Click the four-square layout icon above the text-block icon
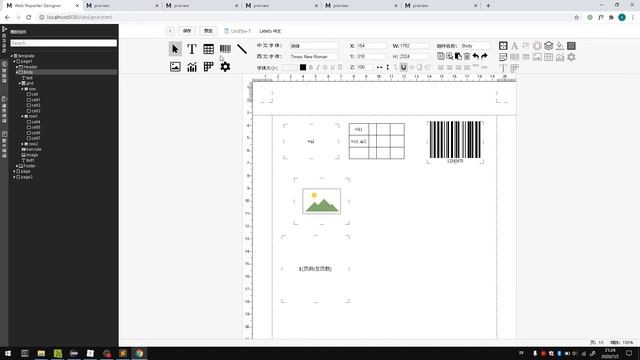 [503, 46]
